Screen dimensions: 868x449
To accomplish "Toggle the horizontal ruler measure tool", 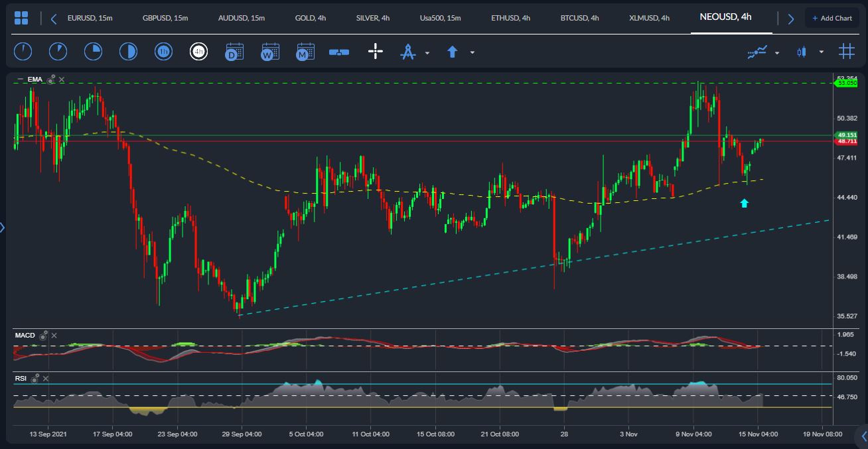I will [x=339, y=52].
